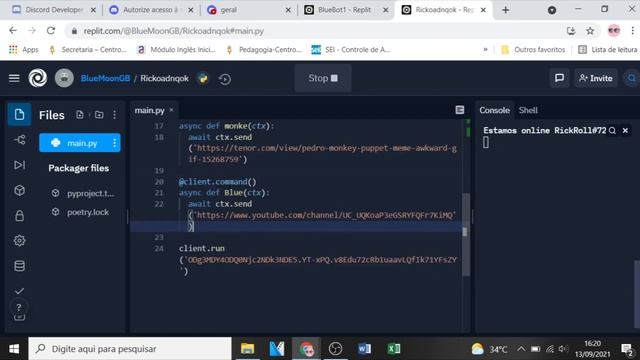Open the Packages cube sidebar icon

19,190
